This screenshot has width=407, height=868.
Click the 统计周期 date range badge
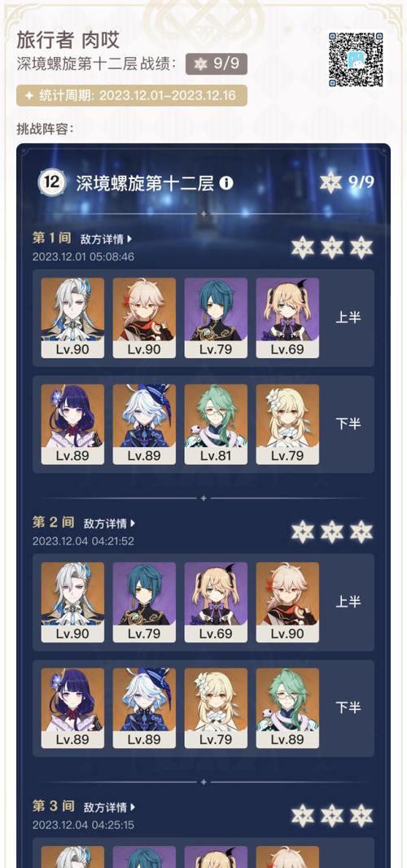click(132, 95)
